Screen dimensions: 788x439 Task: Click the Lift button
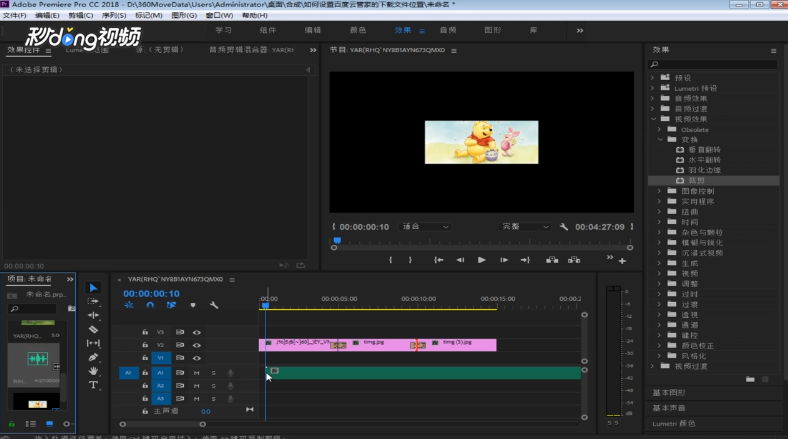(x=552, y=260)
